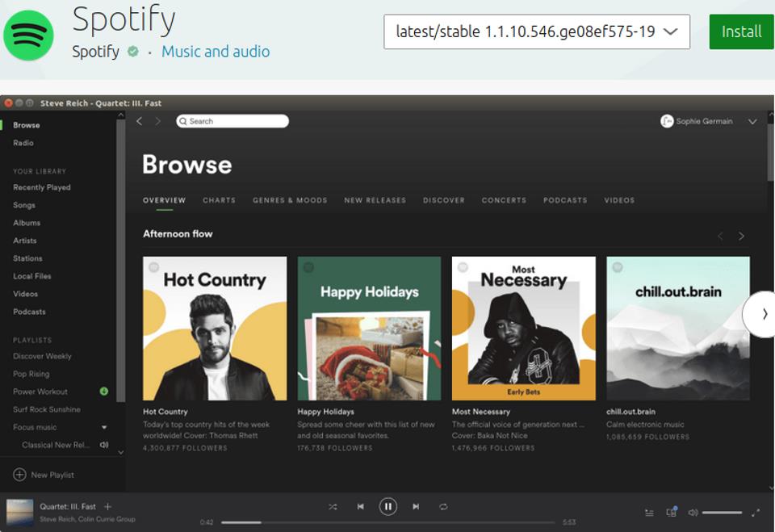Open the Surf Rock Sunshine playlist
This screenshot has height=532, width=775.
click(x=47, y=409)
